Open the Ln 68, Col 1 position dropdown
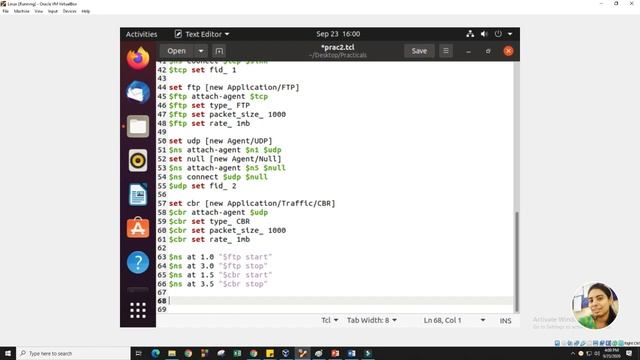 pos(454,320)
